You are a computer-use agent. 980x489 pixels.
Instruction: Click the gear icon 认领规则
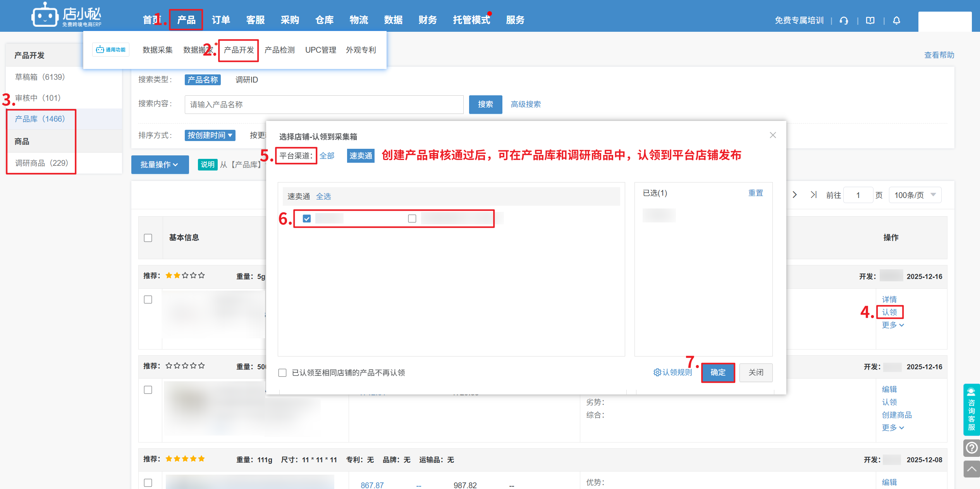click(x=657, y=372)
